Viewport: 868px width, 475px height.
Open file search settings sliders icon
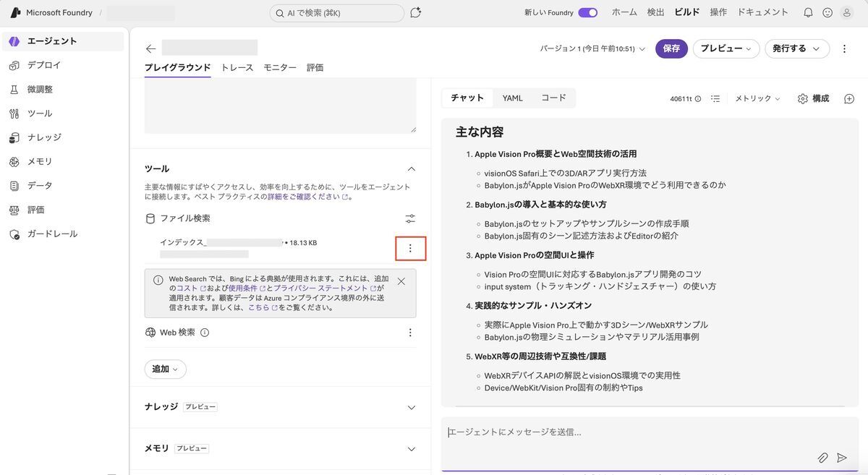coord(410,218)
